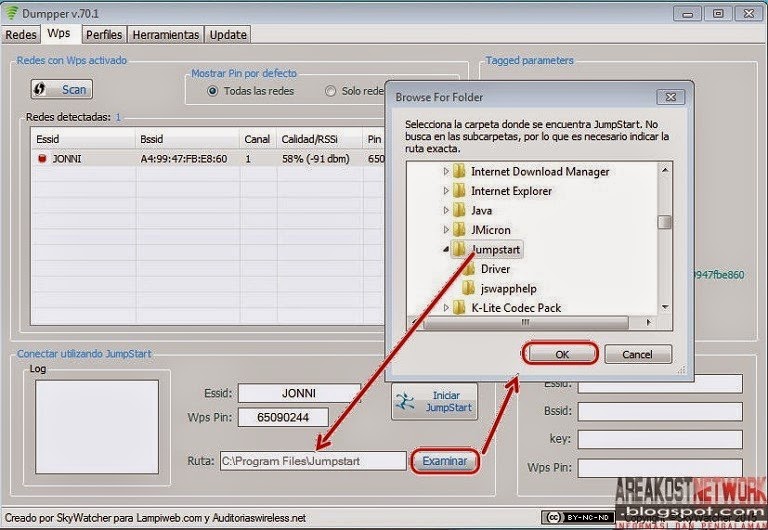Image resolution: width=768 pixels, height=530 pixels.
Task: Sort by the Calidad/RSSI column header
Action: 319,139
